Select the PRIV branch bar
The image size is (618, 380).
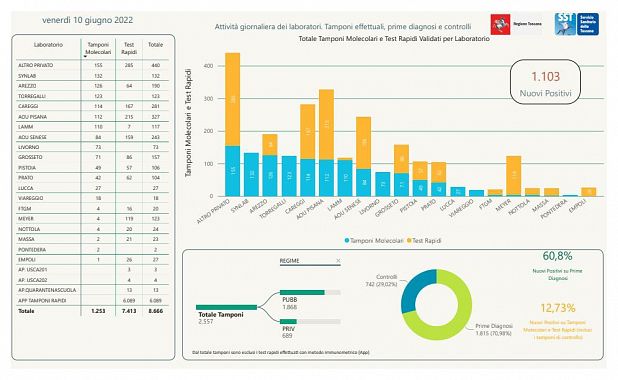(310, 322)
